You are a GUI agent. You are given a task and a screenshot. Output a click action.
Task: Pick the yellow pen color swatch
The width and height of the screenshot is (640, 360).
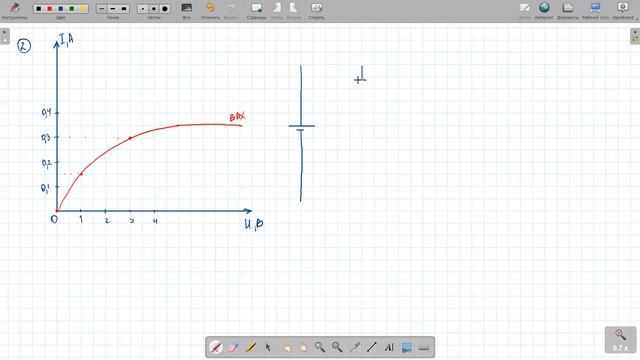pos(82,9)
